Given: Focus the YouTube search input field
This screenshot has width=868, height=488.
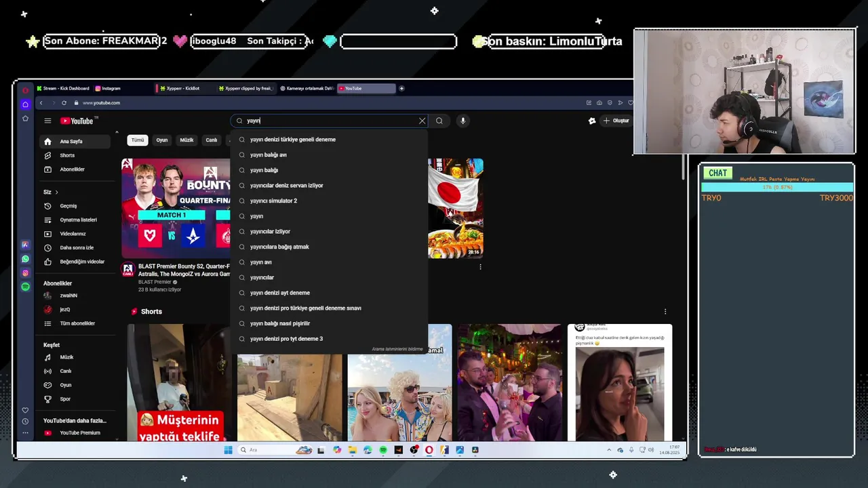Looking at the screenshot, I should [329, 121].
